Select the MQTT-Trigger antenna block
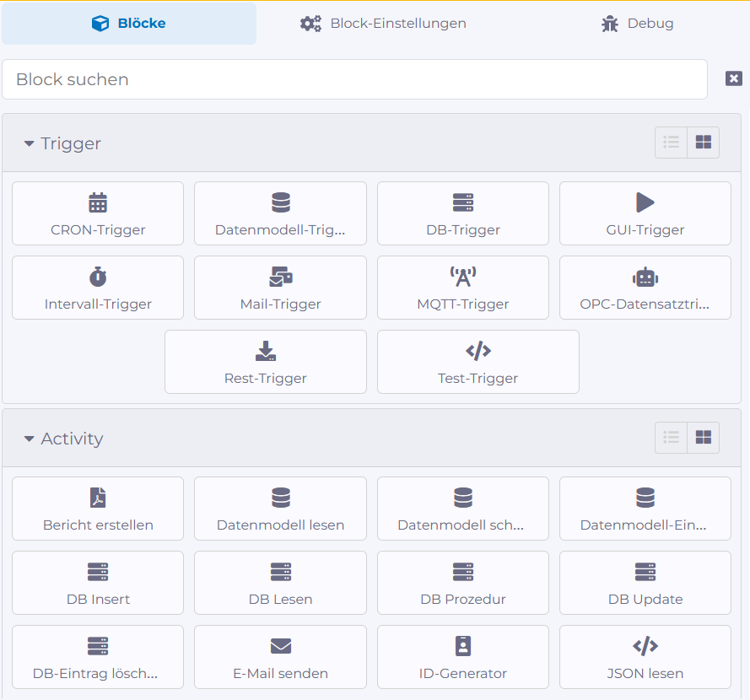 (x=462, y=288)
